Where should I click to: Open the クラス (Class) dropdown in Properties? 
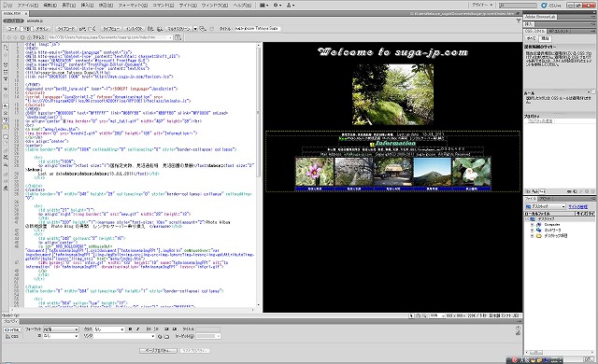tap(108, 329)
